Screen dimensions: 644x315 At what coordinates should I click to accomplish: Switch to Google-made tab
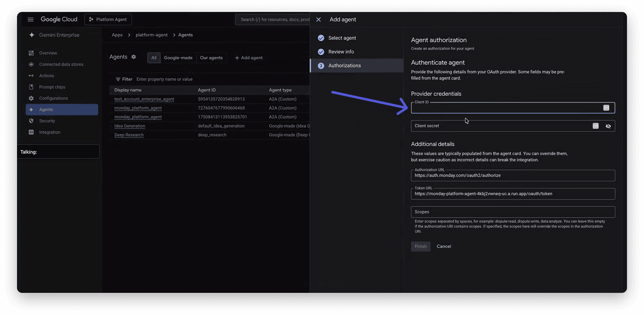178,58
